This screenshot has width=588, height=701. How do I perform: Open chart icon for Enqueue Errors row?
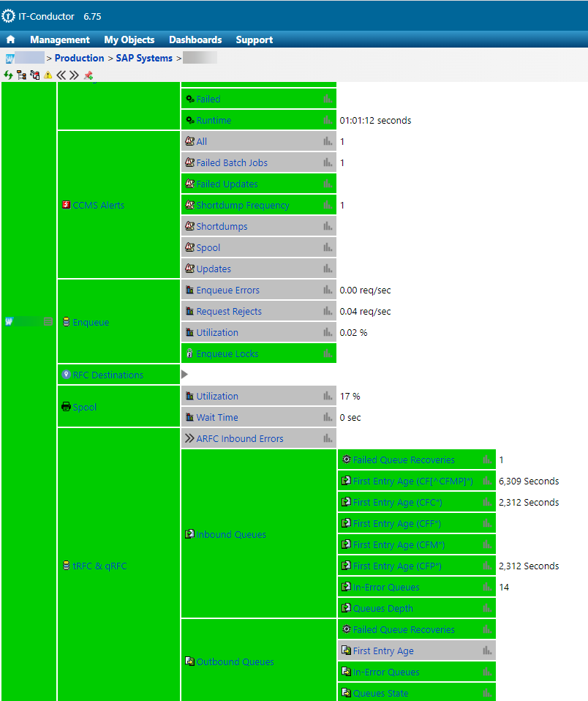[327, 290]
